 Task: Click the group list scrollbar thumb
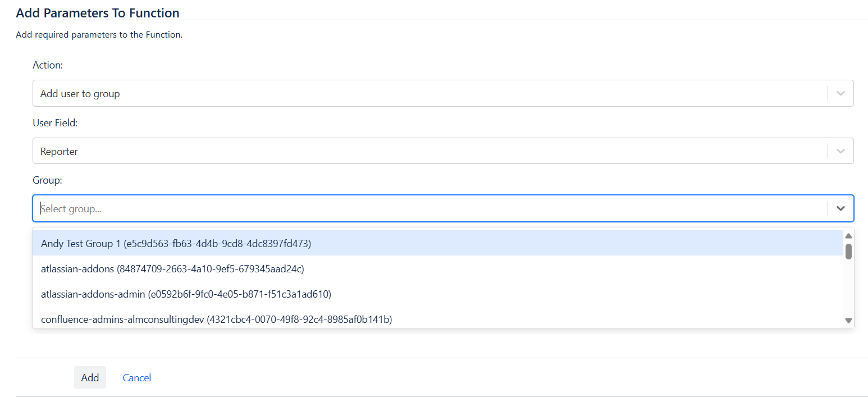[x=848, y=251]
